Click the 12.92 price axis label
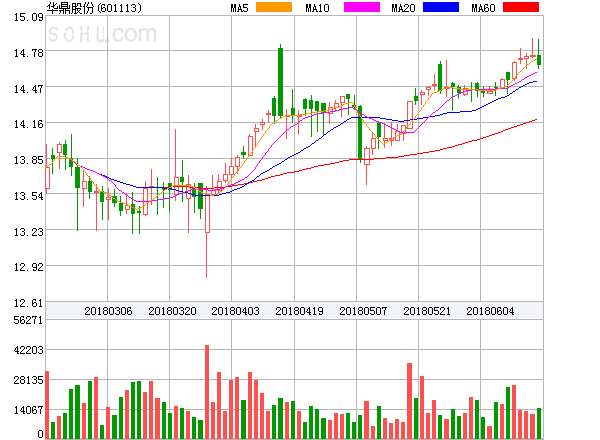The width and height of the screenshot is (600, 440). [x=29, y=267]
